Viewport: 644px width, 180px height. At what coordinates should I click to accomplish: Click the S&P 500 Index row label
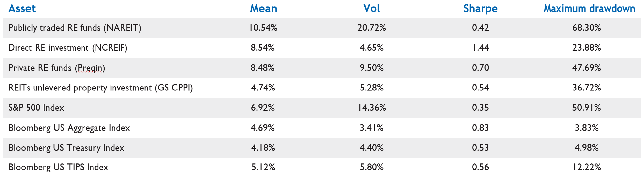pyautogui.click(x=36, y=108)
